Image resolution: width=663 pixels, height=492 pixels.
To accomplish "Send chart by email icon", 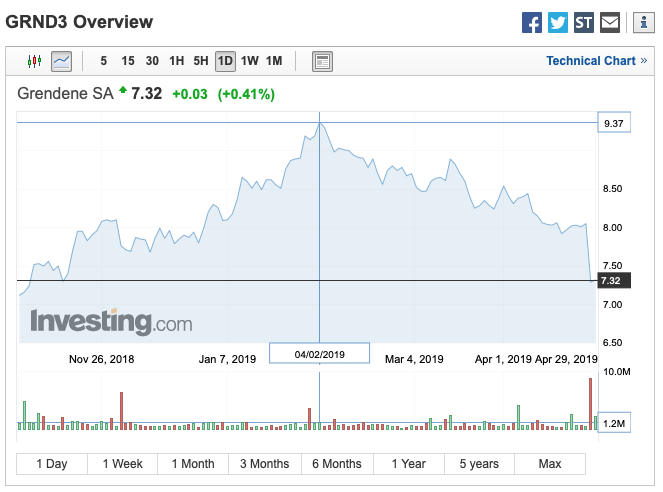I will pos(610,22).
